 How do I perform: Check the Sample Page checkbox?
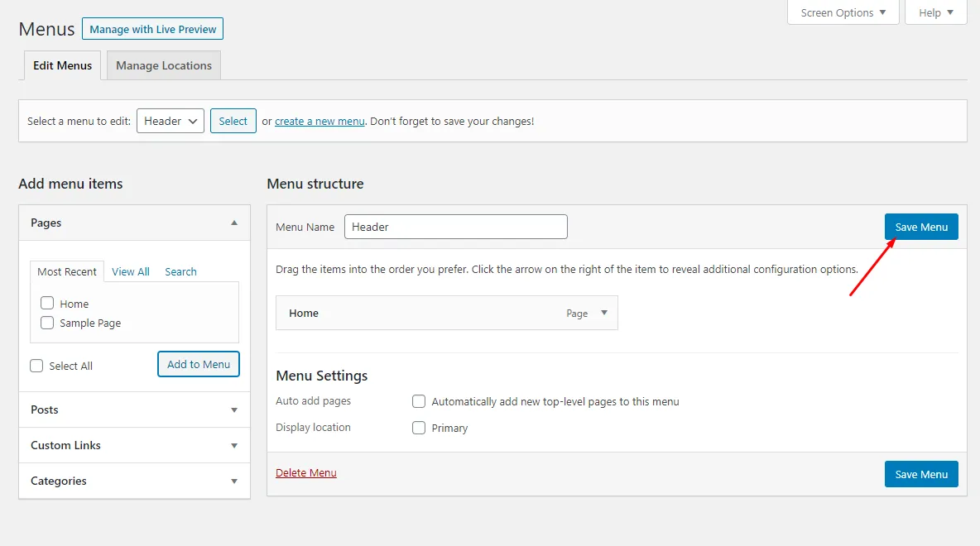coord(47,323)
